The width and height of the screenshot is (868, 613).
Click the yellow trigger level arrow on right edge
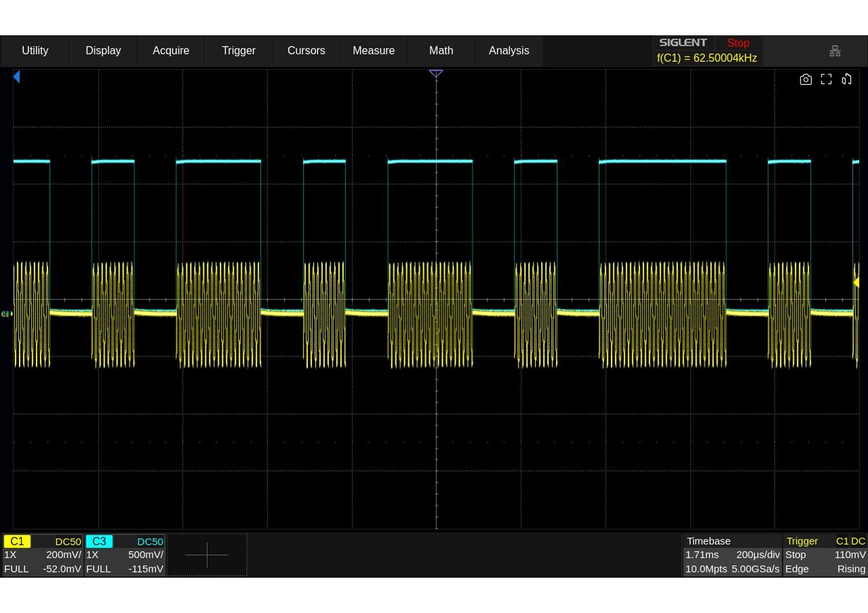[x=856, y=282]
